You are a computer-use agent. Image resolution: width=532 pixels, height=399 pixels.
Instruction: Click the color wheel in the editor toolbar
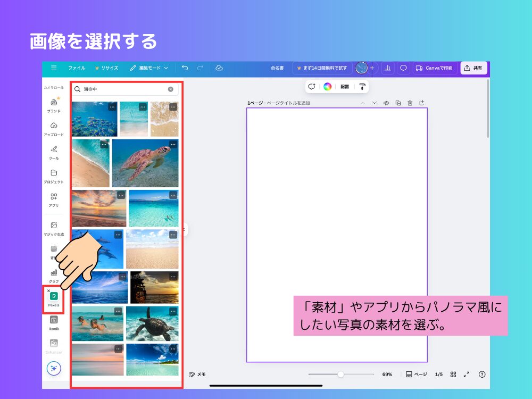click(x=327, y=86)
